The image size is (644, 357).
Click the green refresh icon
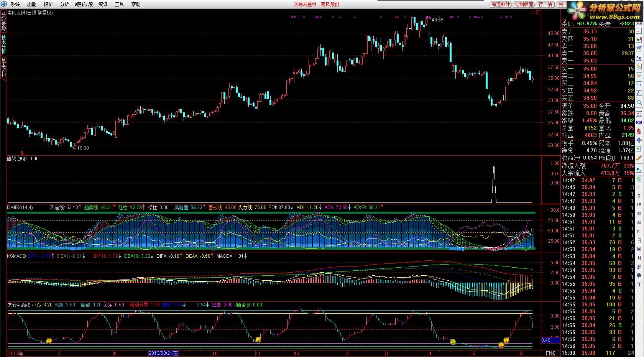(x=639, y=178)
